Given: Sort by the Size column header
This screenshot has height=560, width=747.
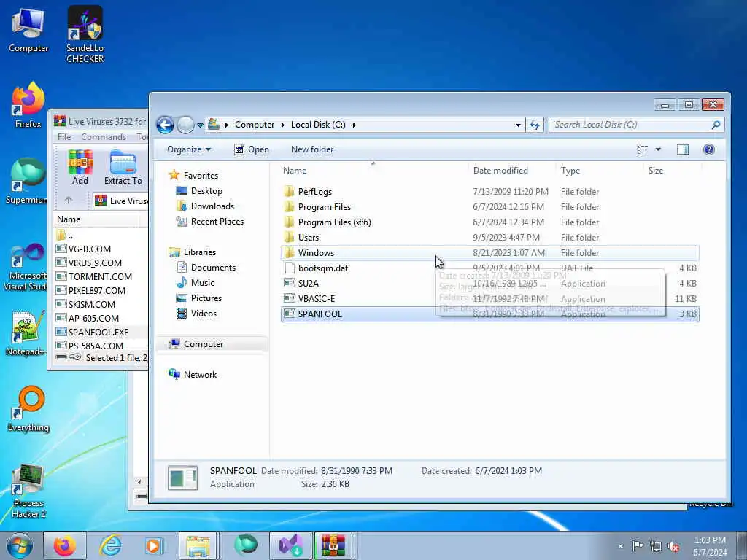Looking at the screenshot, I should tap(671, 171).
